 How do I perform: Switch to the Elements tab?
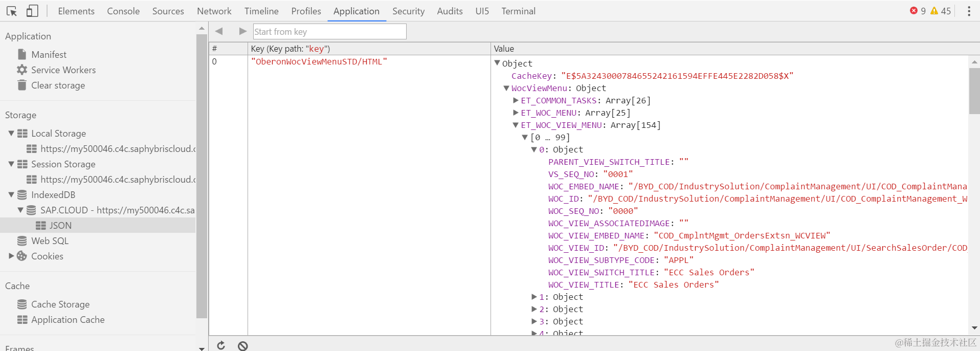[76, 11]
